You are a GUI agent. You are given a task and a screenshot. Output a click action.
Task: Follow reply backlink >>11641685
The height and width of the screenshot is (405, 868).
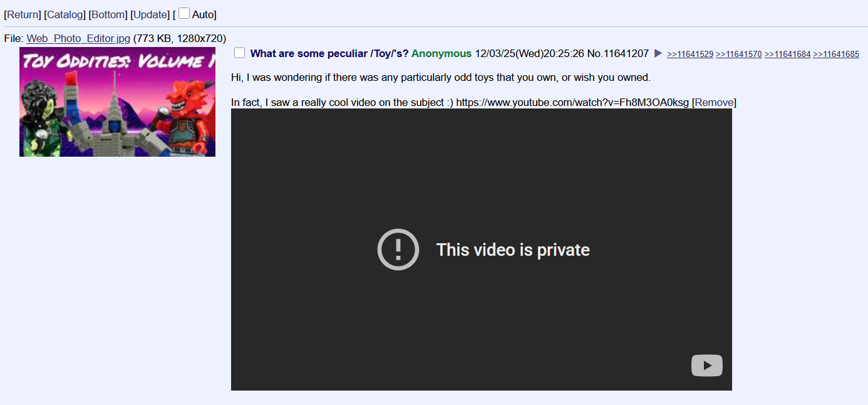coord(836,55)
